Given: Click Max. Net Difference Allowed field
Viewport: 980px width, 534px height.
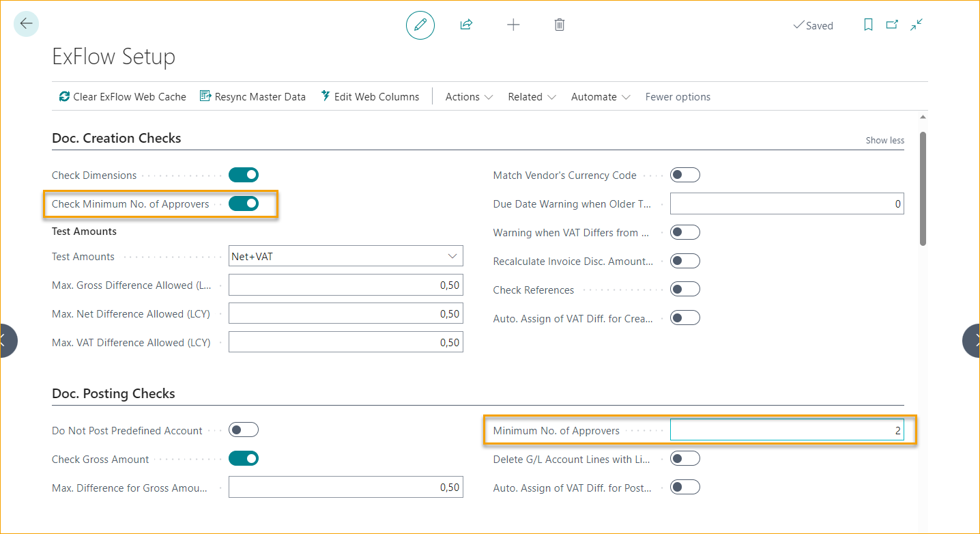Looking at the screenshot, I should 346,314.
